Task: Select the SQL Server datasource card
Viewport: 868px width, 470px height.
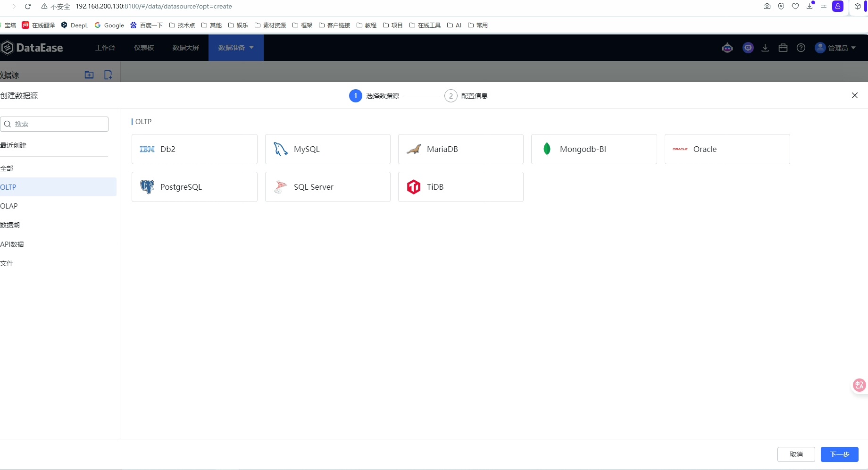Action: [328, 187]
